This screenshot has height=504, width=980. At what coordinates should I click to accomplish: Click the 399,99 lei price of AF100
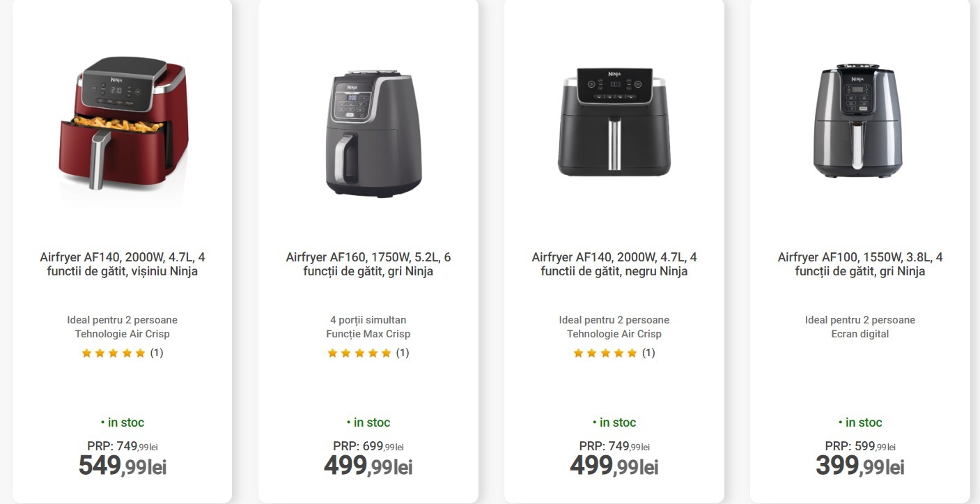click(860, 466)
